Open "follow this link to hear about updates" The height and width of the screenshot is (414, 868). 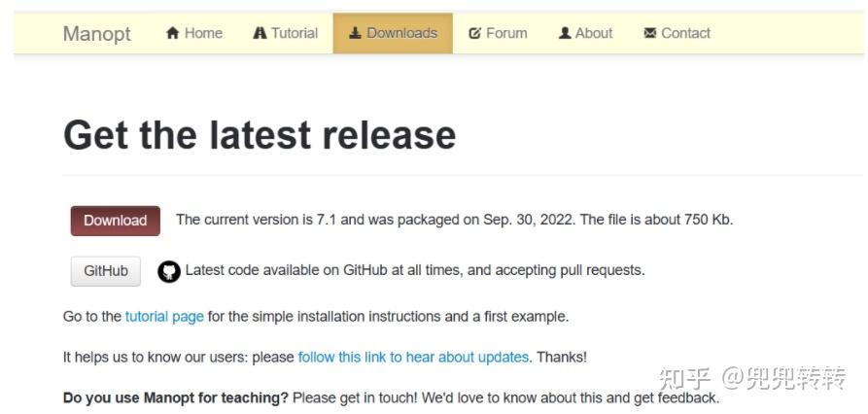click(413, 357)
